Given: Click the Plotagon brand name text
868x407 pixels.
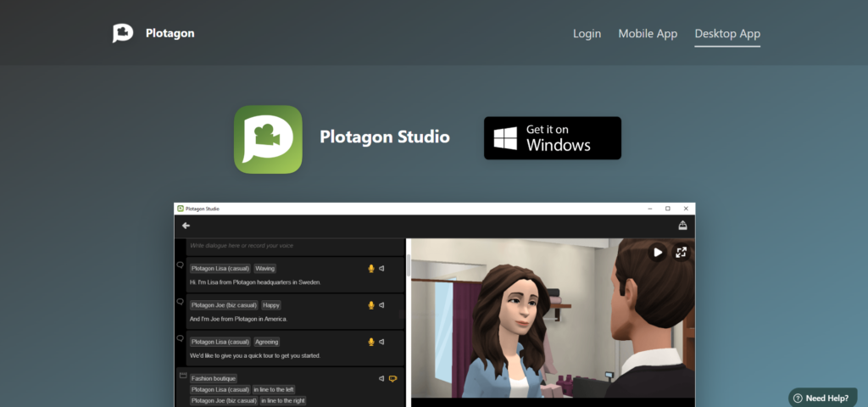Looking at the screenshot, I should tap(170, 33).
